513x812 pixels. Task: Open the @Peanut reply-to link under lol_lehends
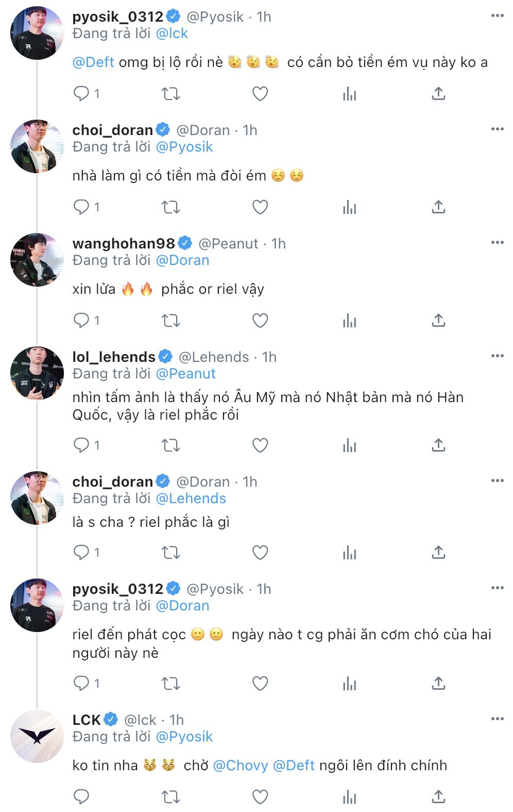[185, 374]
